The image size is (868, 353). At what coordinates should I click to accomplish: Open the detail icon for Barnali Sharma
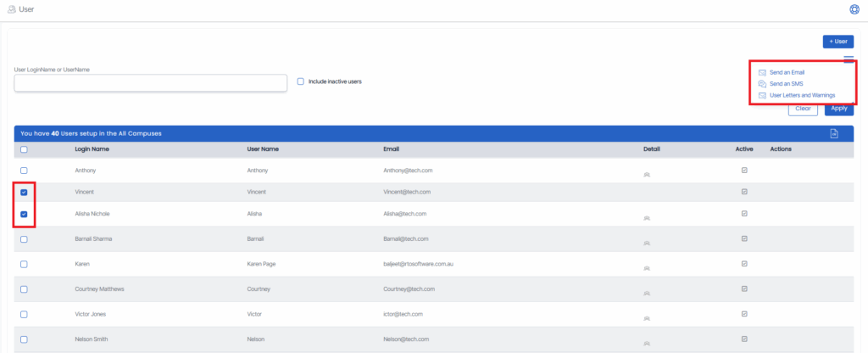point(646,244)
